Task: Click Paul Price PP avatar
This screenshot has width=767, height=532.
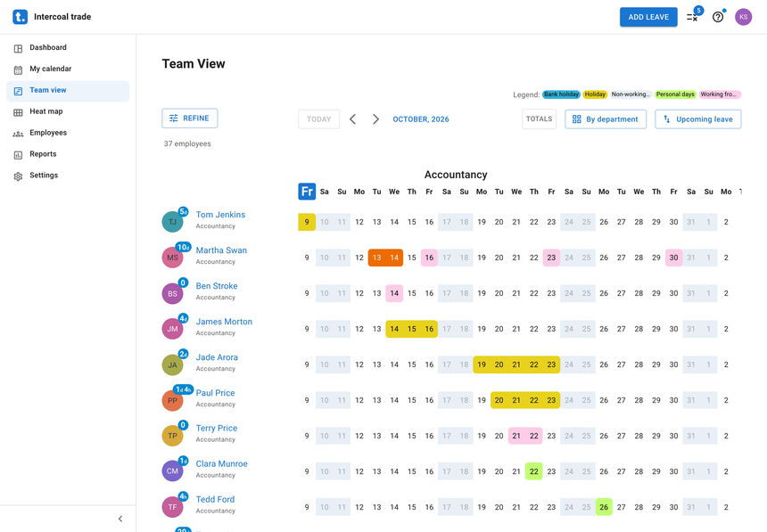Action: click(x=173, y=400)
